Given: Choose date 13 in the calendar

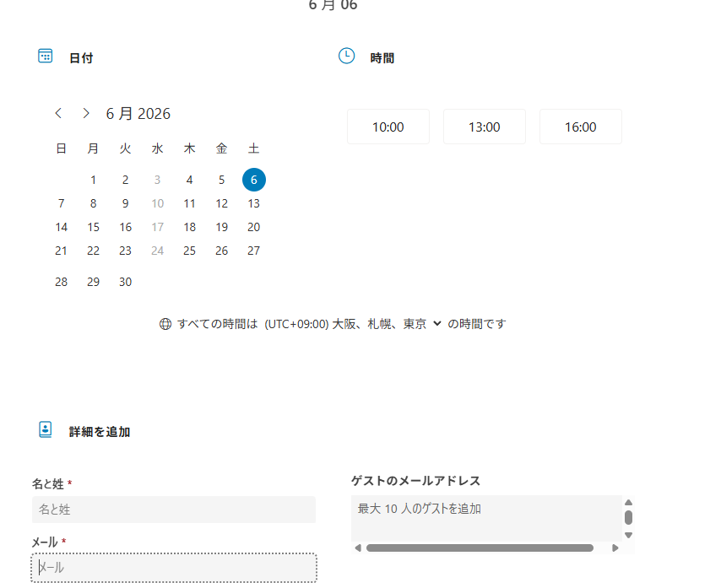Looking at the screenshot, I should 254,203.
